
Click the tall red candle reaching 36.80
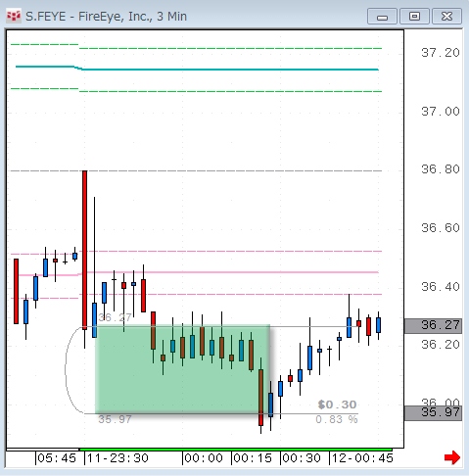coord(84,250)
